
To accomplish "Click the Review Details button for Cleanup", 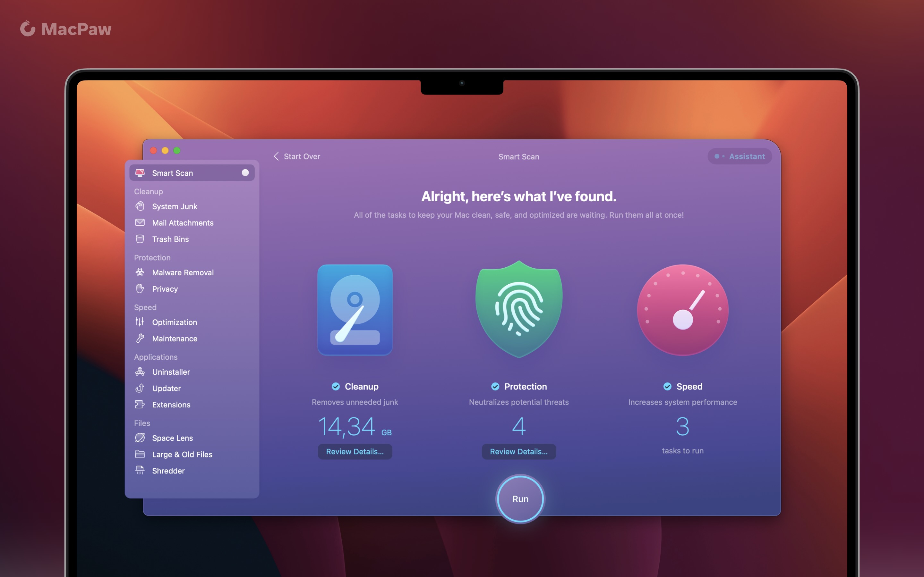I will coord(355,451).
